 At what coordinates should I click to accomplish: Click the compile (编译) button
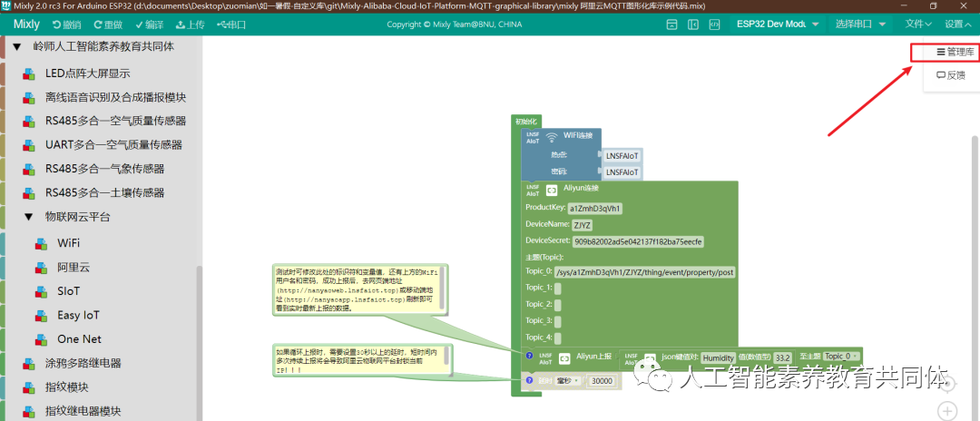point(149,25)
